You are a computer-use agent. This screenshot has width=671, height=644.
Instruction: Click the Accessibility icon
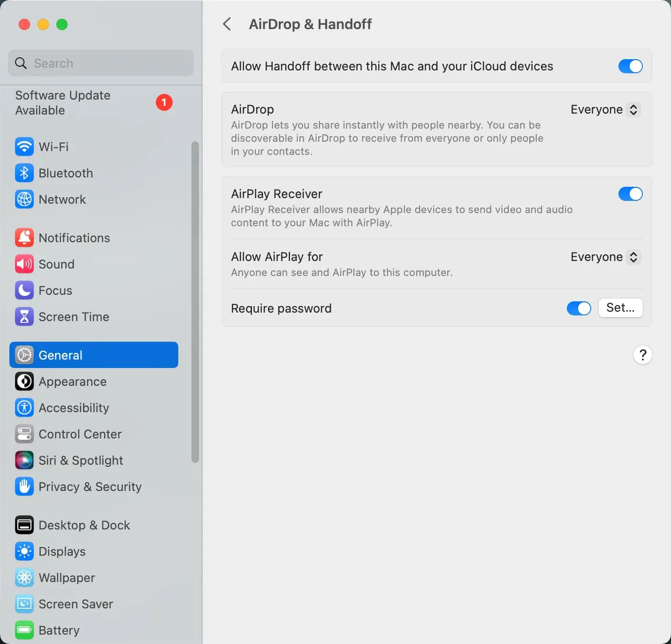tap(24, 408)
